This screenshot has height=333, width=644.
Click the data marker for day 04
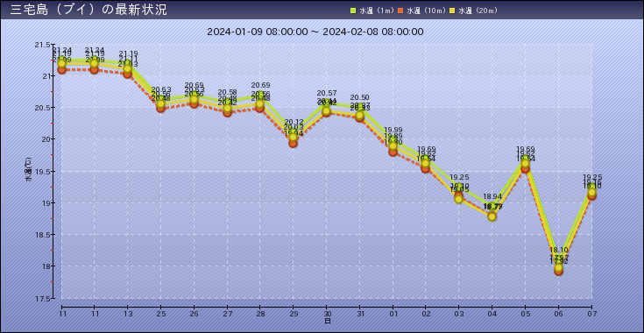492,216
